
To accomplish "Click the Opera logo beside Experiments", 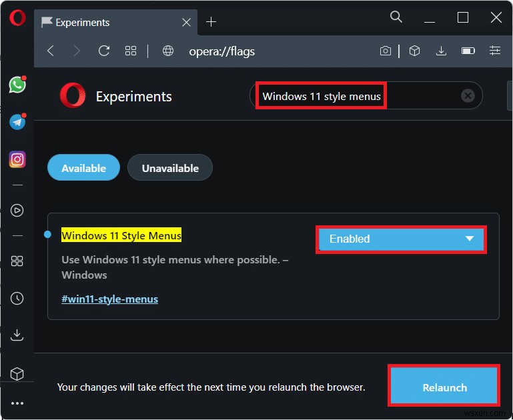I will point(73,95).
